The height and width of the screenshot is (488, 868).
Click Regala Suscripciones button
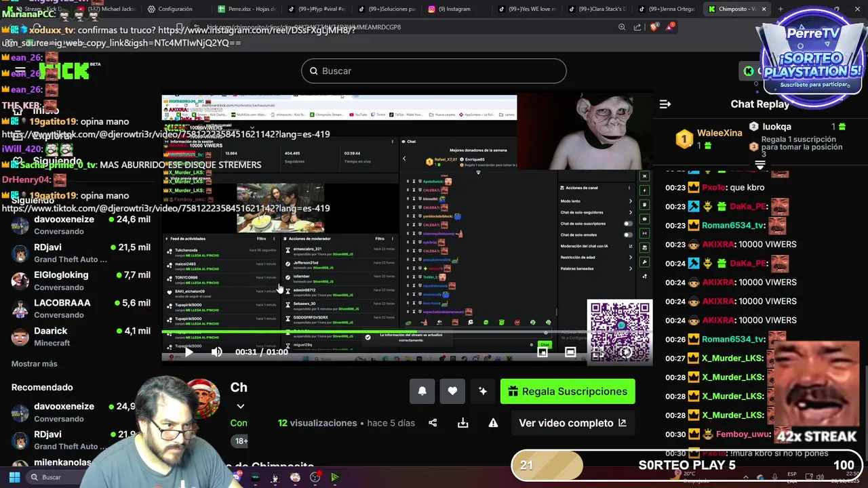click(568, 391)
